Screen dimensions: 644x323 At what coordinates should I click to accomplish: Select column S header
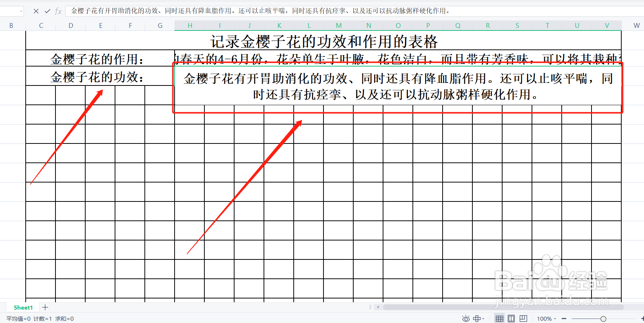(517, 26)
